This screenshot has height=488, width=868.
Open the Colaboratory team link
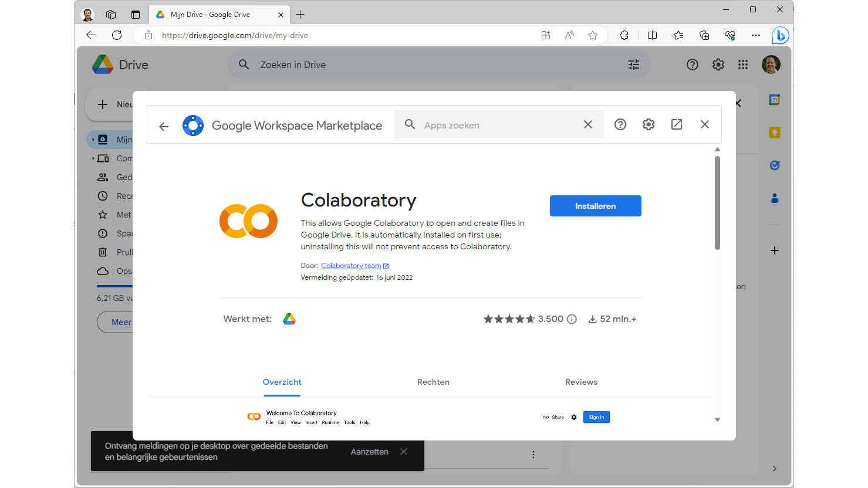(x=354, y=266)
